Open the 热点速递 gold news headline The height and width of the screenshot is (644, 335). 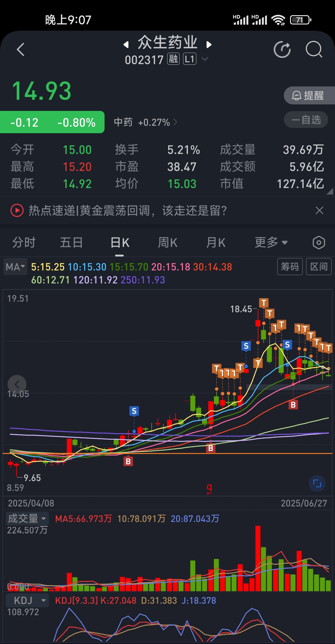click(128, 210)
